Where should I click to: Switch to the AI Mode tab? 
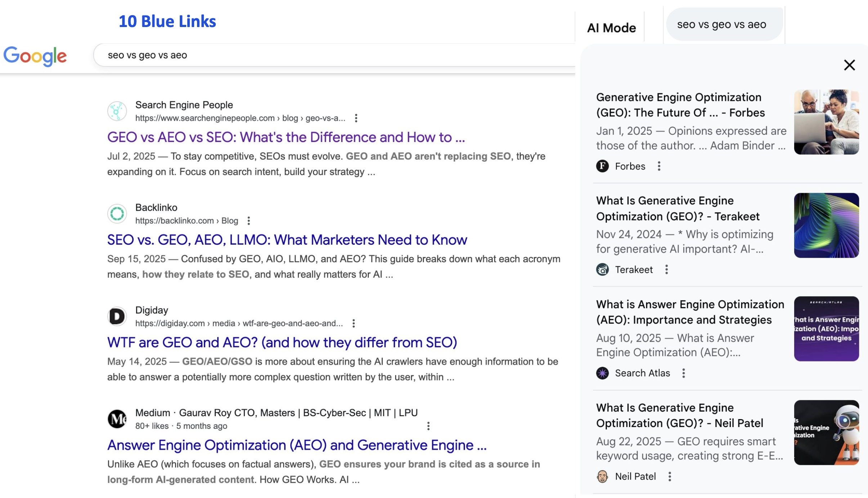(611, 27)
